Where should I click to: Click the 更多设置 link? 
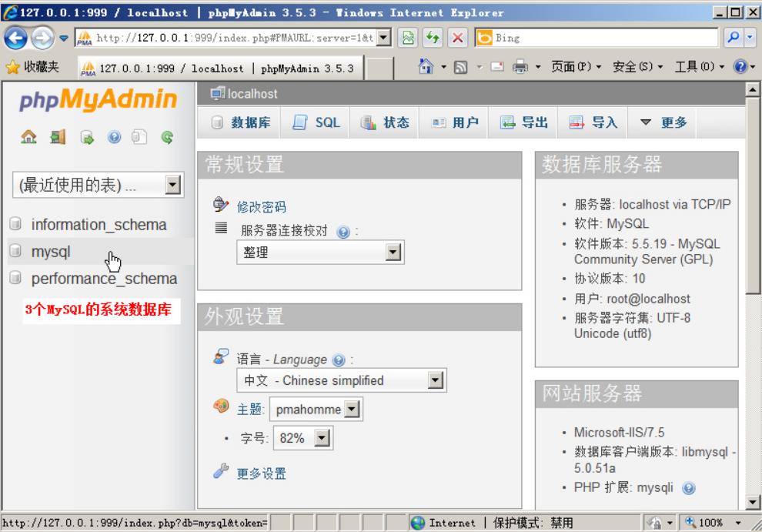262,473
